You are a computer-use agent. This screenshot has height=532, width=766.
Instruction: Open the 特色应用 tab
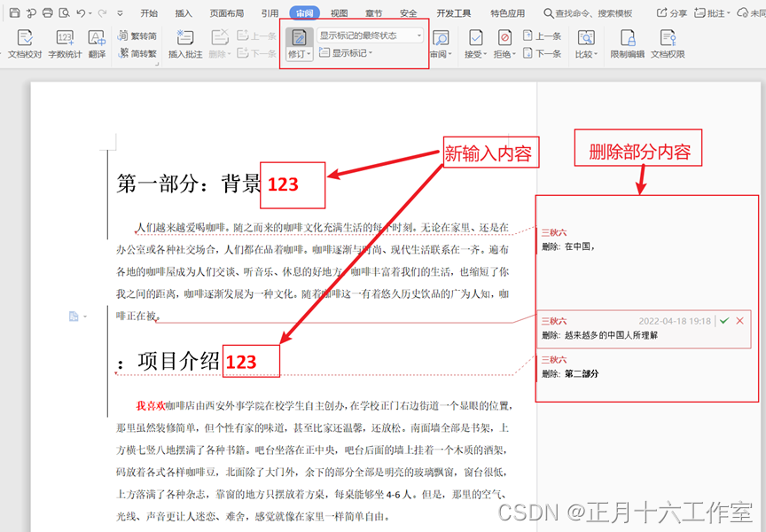pos(508,13)
